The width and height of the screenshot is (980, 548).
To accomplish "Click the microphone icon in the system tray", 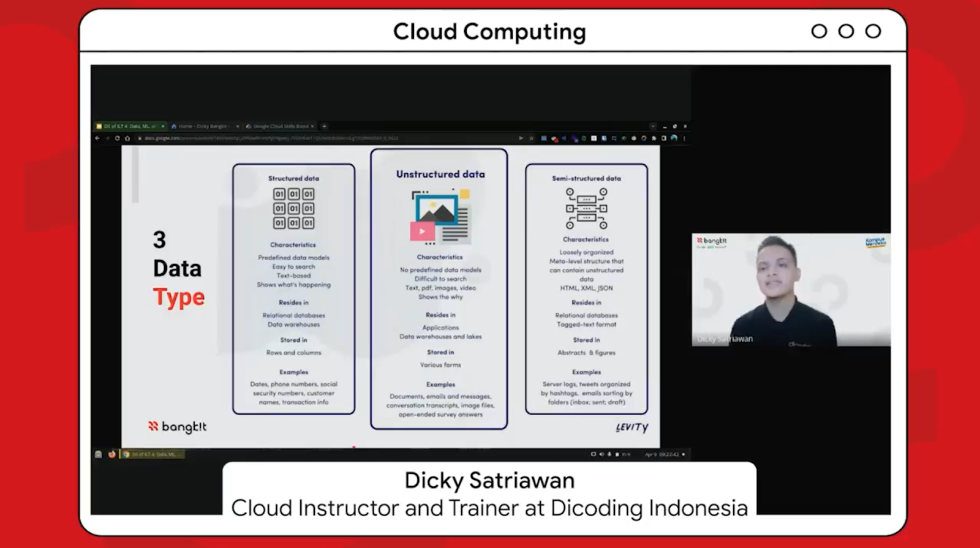I will click(609, 454).
